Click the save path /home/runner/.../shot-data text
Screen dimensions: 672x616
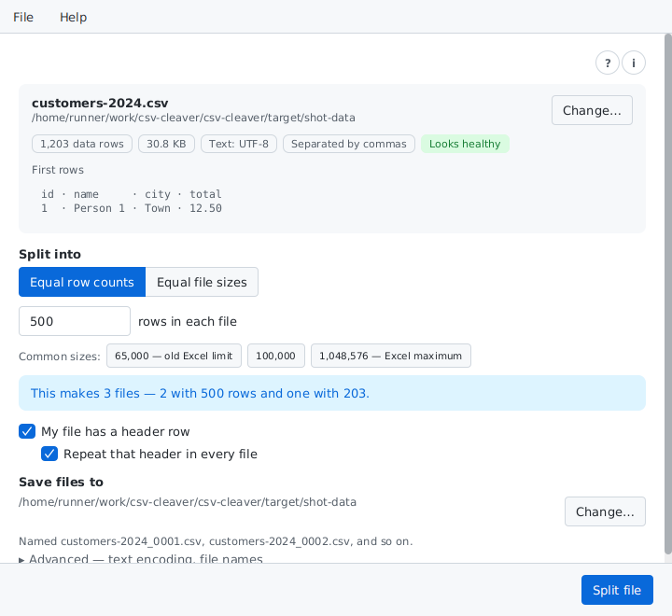pos(188,502)
